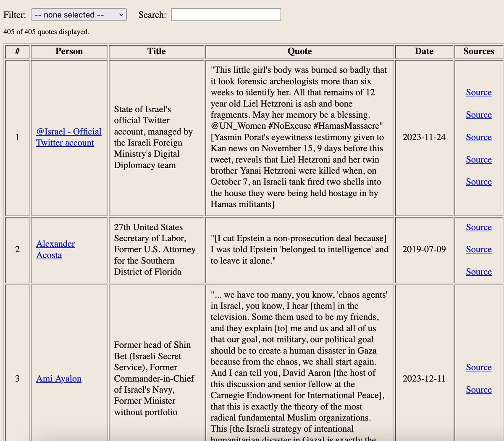Screen dimensions: 504x441
Task: Click the date cell 2023-11-24
Action: pos(424,137)
